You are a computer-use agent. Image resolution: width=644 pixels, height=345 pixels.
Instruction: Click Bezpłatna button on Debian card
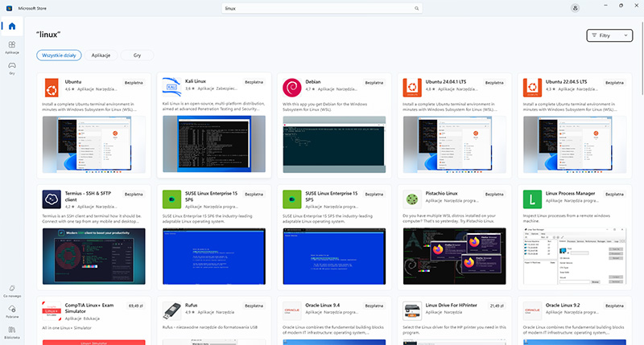point(374,83)
